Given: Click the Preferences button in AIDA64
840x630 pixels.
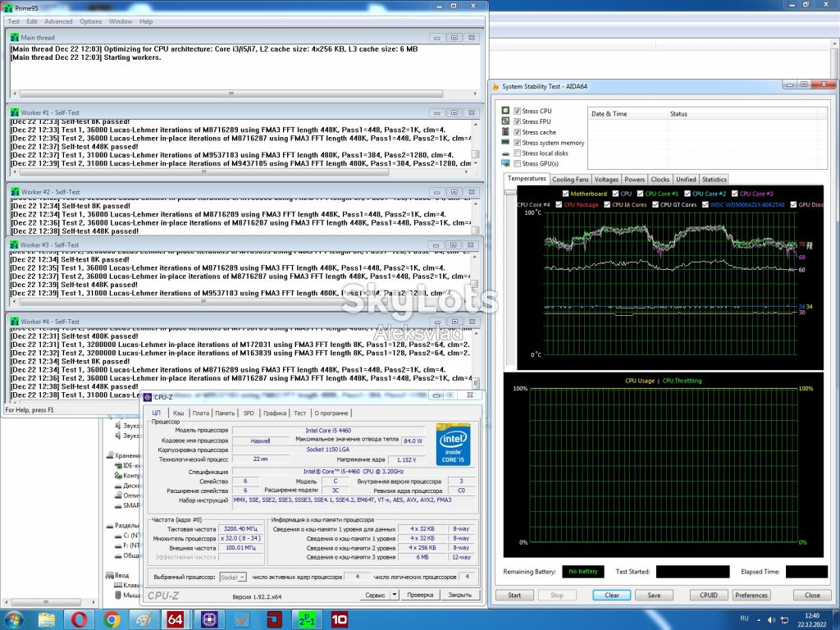Looking at the screenshot, I should 751,596.
